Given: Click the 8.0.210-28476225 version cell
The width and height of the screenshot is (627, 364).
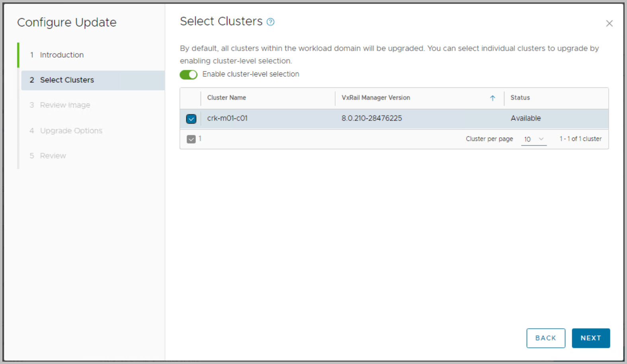Looking at the screenshot, I should (371, 118).
